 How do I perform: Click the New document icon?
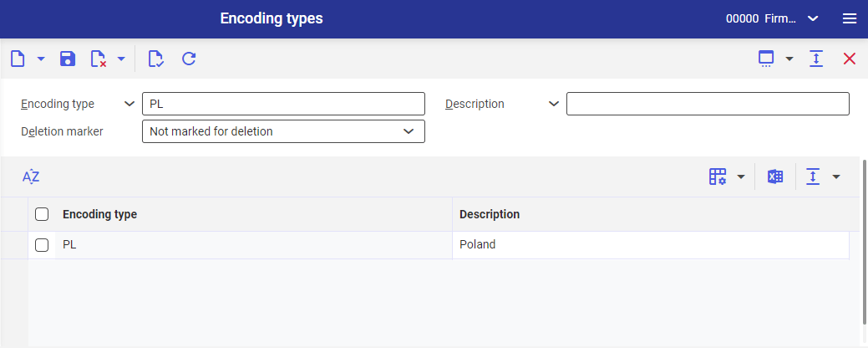pyautogui.click(x=18, y=59)
